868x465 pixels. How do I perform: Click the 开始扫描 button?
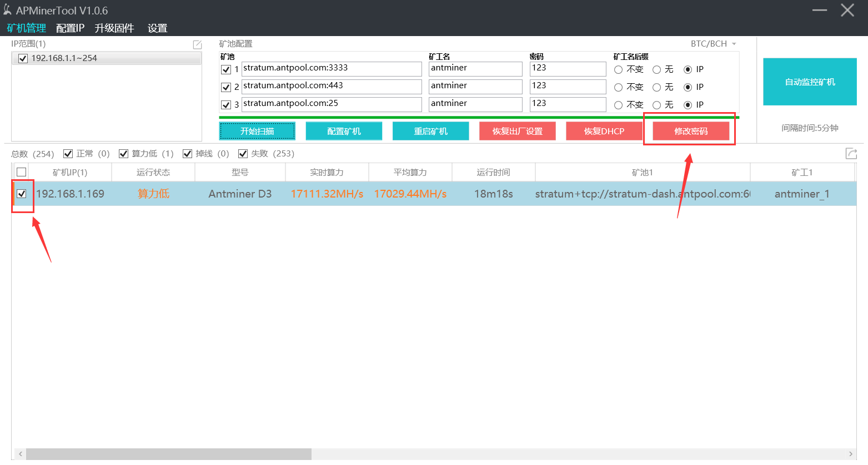[x=257, y=132]
